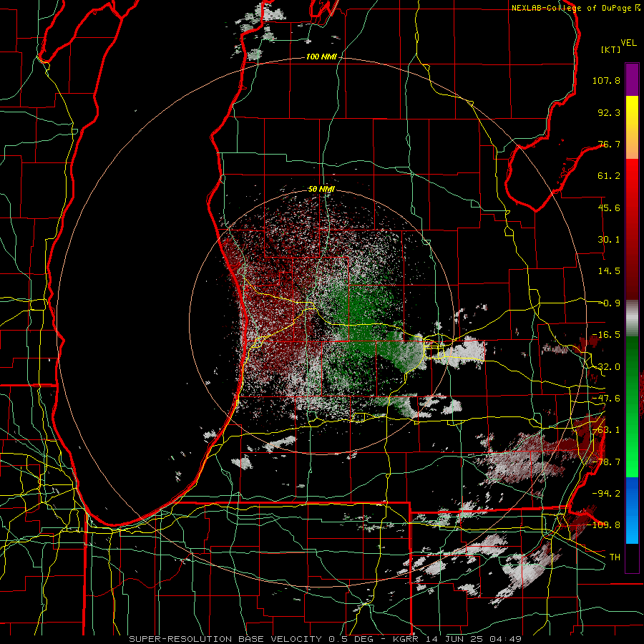Pick the black TH segment of the color bar

click(x=632, y=557)
